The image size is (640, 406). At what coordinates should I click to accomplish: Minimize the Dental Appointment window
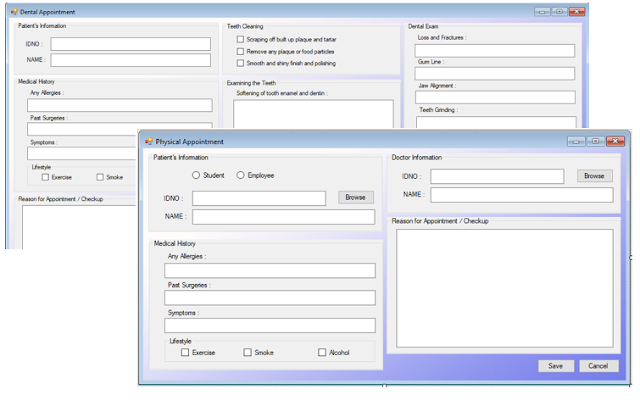pos(542,12)
